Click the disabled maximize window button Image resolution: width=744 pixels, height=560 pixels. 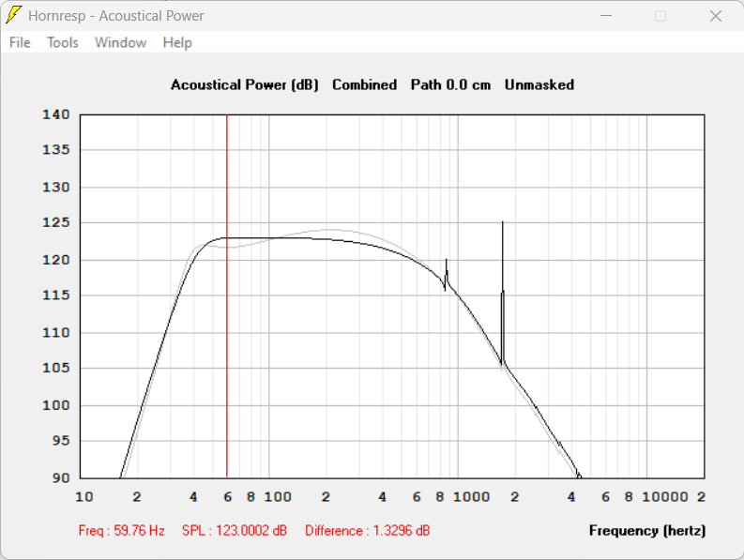660,16
